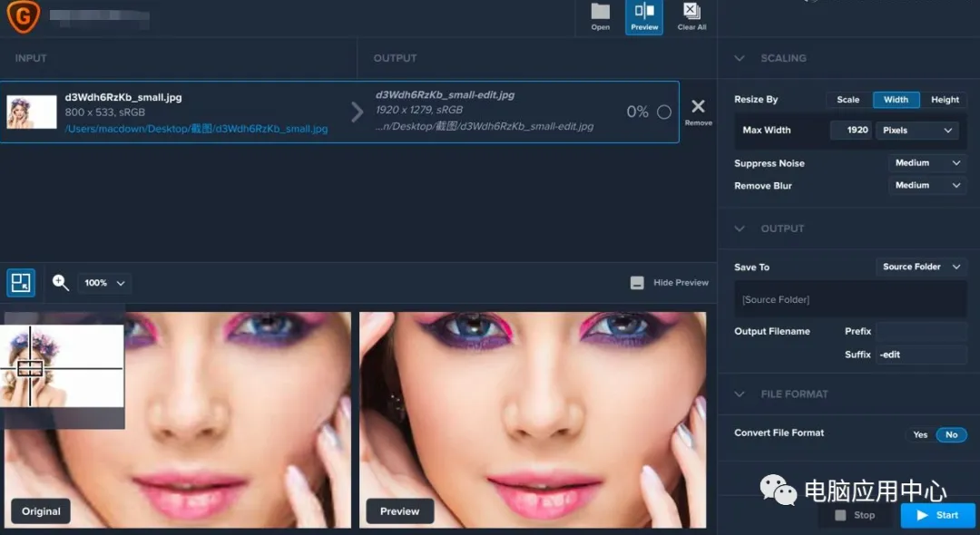This screenshot has height=535, width=980.
Task: Click the input filename d3Wdh6RzKb_small.jpg
Action: (123, 97)
